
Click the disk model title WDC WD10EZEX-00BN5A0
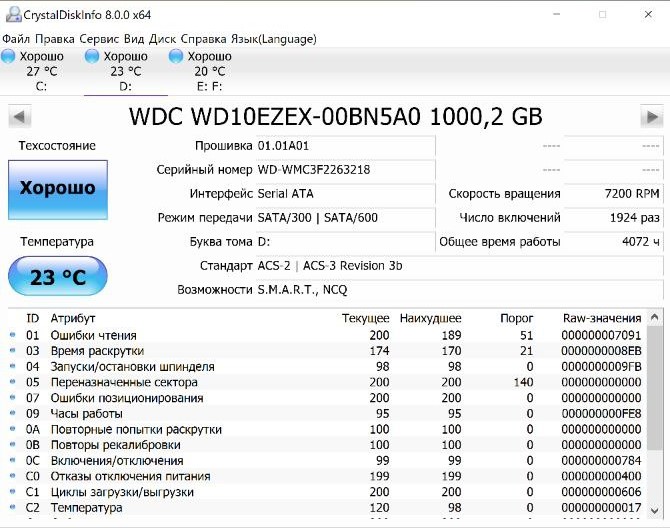tap(336, 117)
